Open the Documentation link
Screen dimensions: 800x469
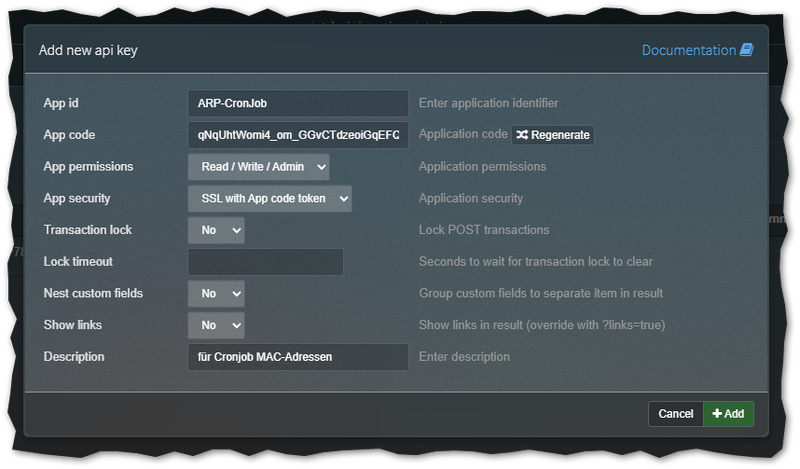click(688, 50)
